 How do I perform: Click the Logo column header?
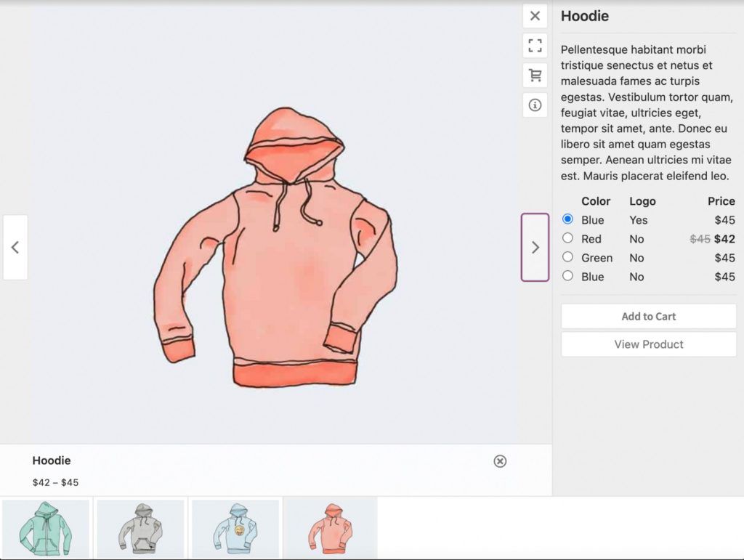[x=642, y=201]
